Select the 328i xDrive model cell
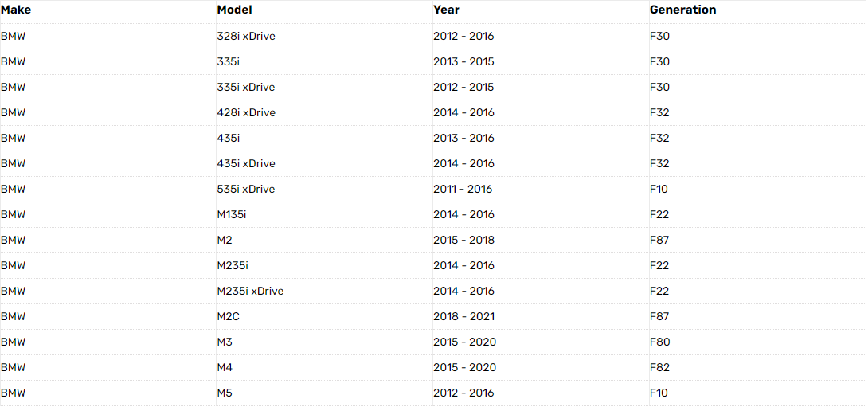The image size is (868, 407). click(246, 36)
